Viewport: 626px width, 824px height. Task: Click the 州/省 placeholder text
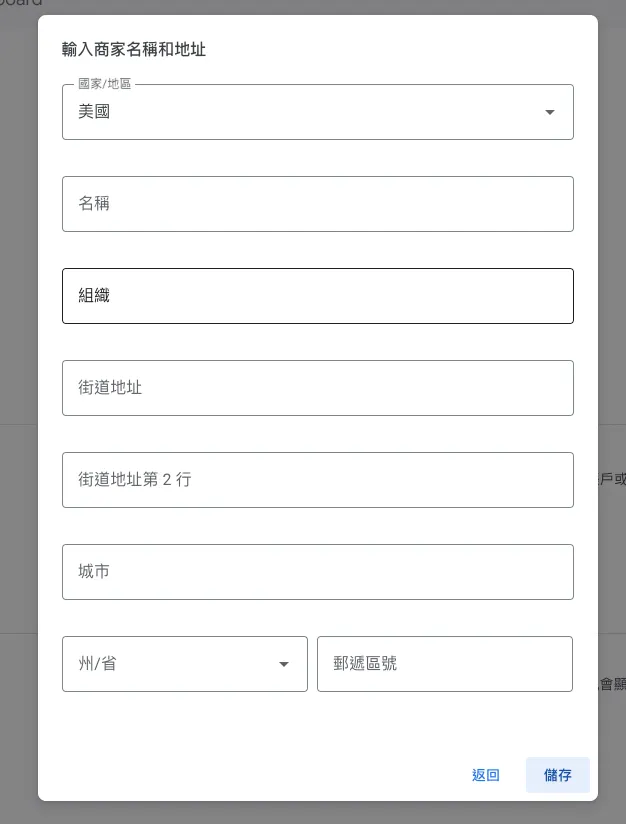[97, 664]
